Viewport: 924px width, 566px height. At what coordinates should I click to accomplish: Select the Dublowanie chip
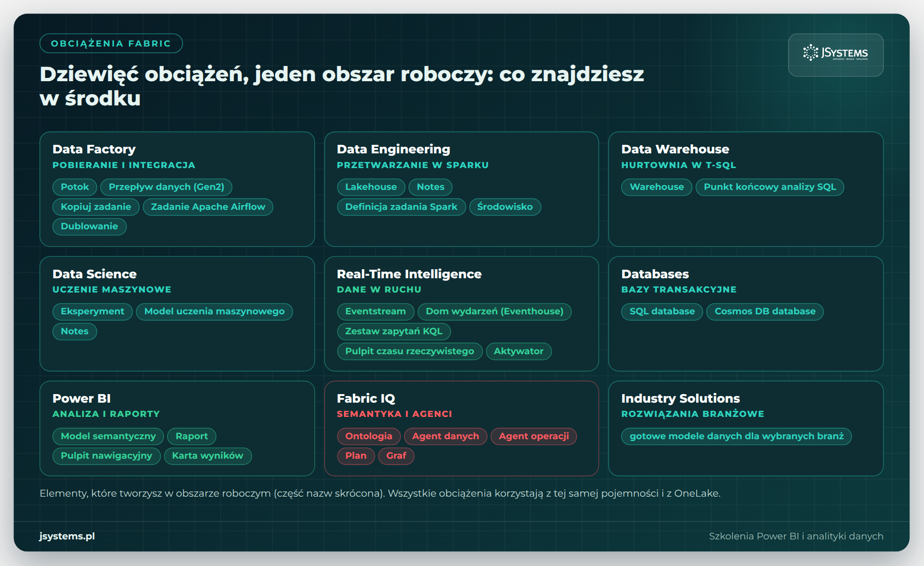point(89,226)
